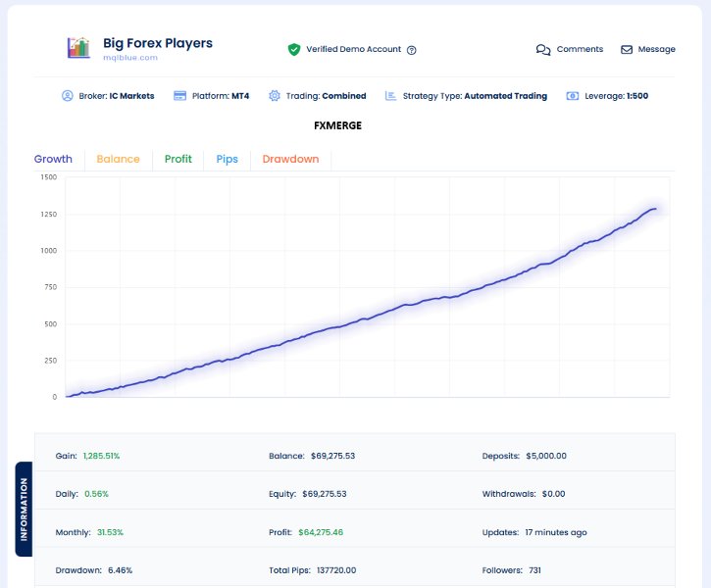
Task: Open the Balance chart tab
Action: point(118,159)
